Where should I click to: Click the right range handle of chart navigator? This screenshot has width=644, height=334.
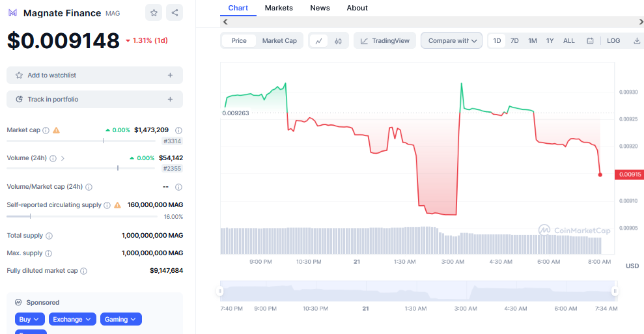click(x=615, y=291)
